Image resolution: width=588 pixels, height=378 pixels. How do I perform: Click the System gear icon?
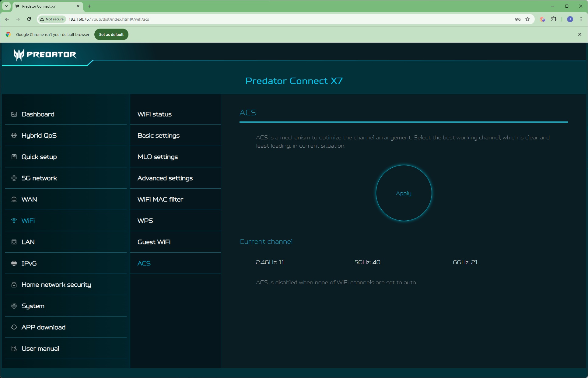point(14,306)
